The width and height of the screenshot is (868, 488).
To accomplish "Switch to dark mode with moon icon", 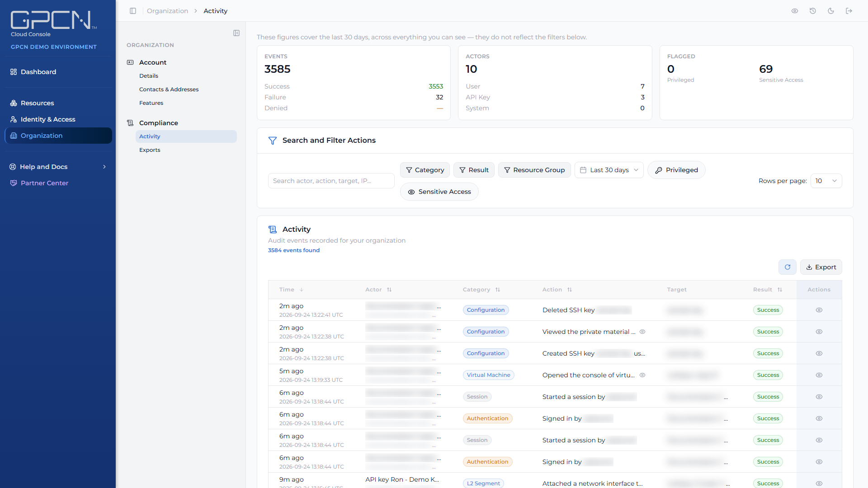I will coord(831,11).
